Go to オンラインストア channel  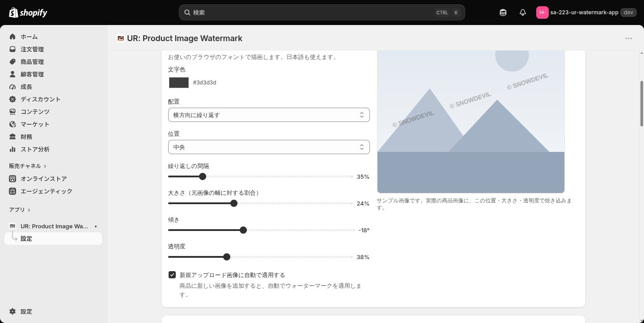[x=53, y=179]
